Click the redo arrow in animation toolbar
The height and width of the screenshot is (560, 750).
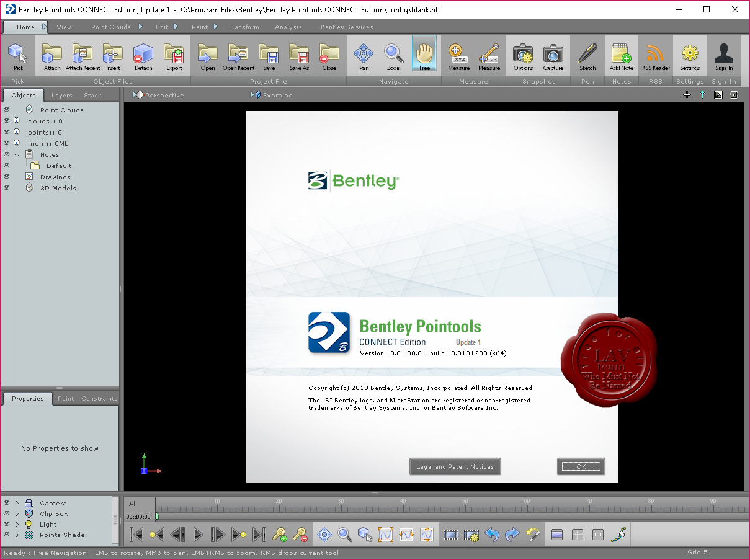512,534
